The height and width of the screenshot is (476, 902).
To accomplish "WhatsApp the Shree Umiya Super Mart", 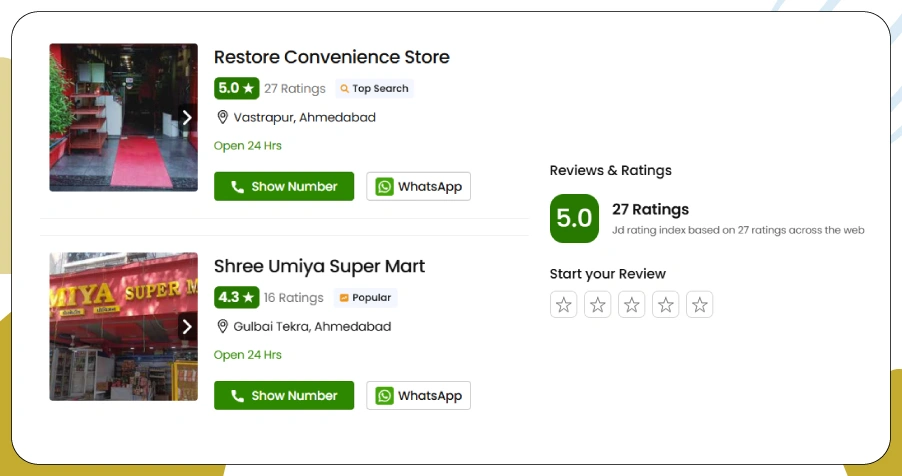I will [x=418, y=395].
